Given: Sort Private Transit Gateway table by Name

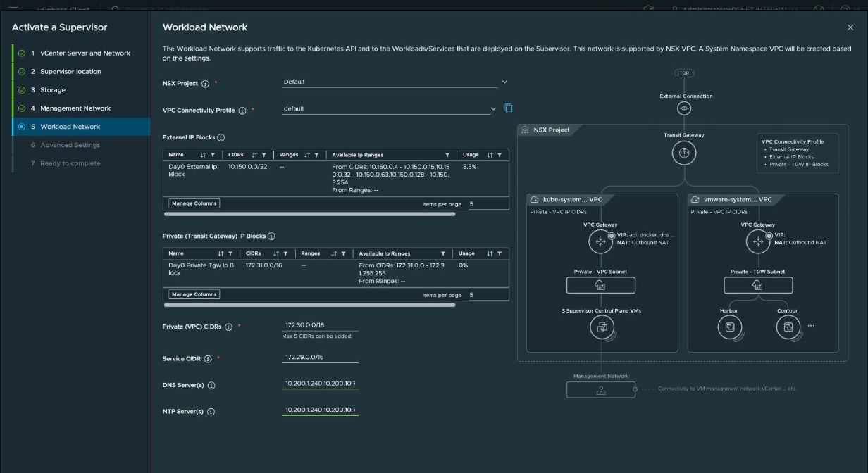Looking at the screenshot, I should 221,253.
